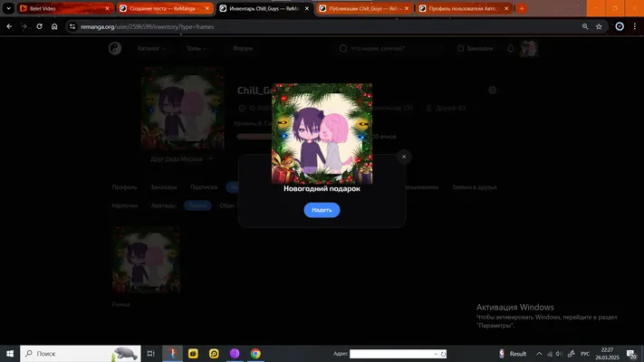Expand the Адрес taskbar combo box arrow
The width and height of the screenshot is (644, 362).
436,354
